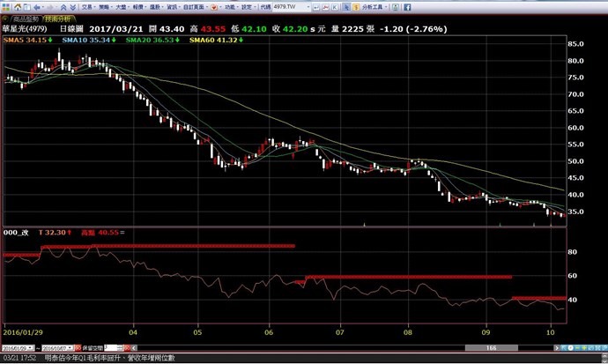This screenshot has width=608, height=364.
Task: Click the blue back arrow
Action: point(36,7)
